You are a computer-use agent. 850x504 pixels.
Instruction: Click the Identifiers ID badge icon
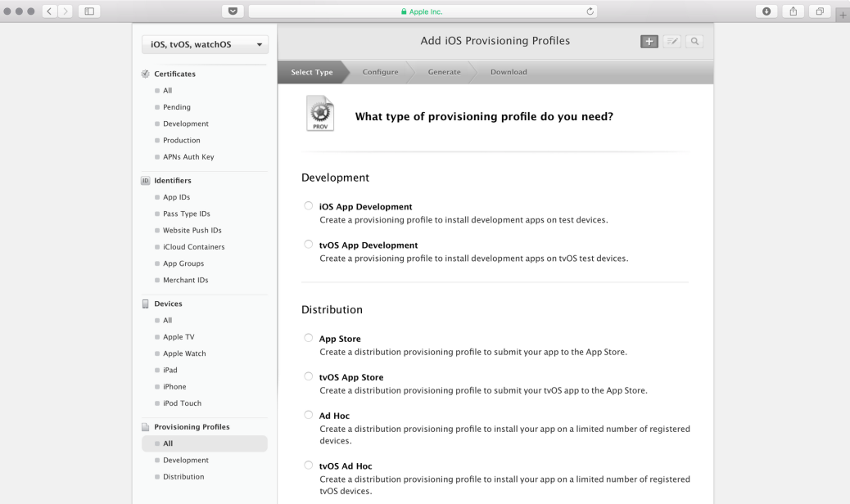[145, 180]
